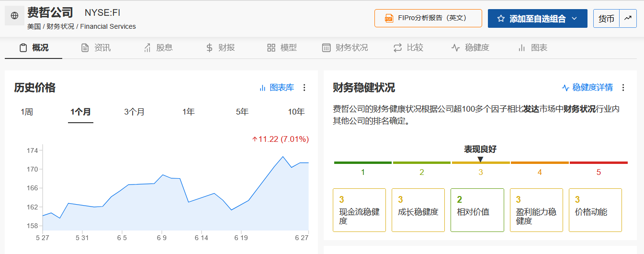Image resolution: width=644 pixels, height=254 pixels.
Task: Click the orange rating bar 4
Action: pos(540,163)
